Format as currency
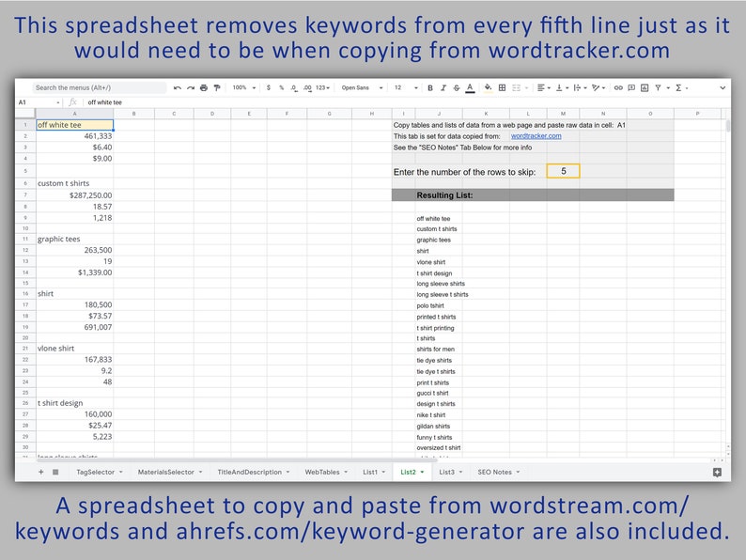746x560 pixels. tap(269, 87)
